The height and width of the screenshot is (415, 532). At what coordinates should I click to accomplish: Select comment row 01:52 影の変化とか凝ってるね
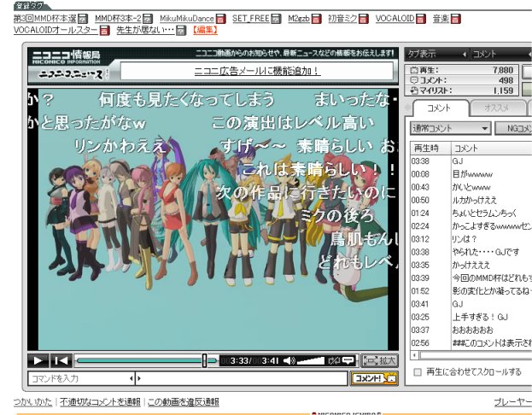471,291
